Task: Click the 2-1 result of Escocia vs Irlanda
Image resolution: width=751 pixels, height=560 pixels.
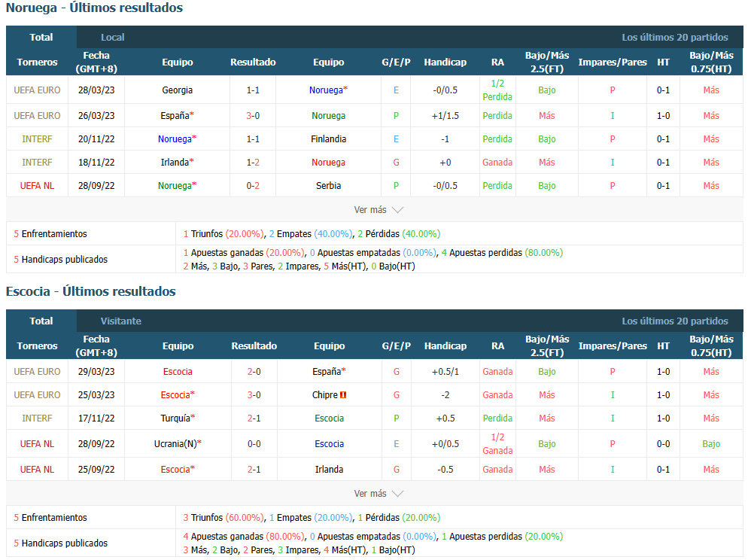Action: [x=254, y=470]
